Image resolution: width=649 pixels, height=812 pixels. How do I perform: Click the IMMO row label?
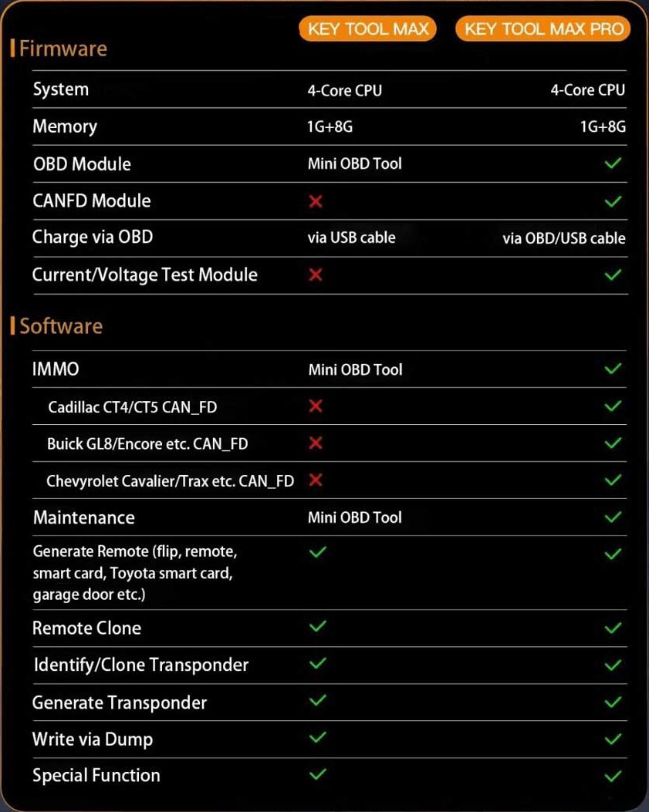coord(56,369)
